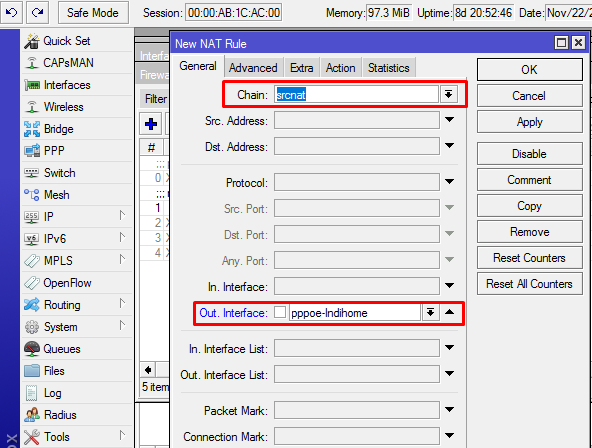Screen dimensions: 592x448
Task: Open the Tools menu icon
Action: click(32, 437)
